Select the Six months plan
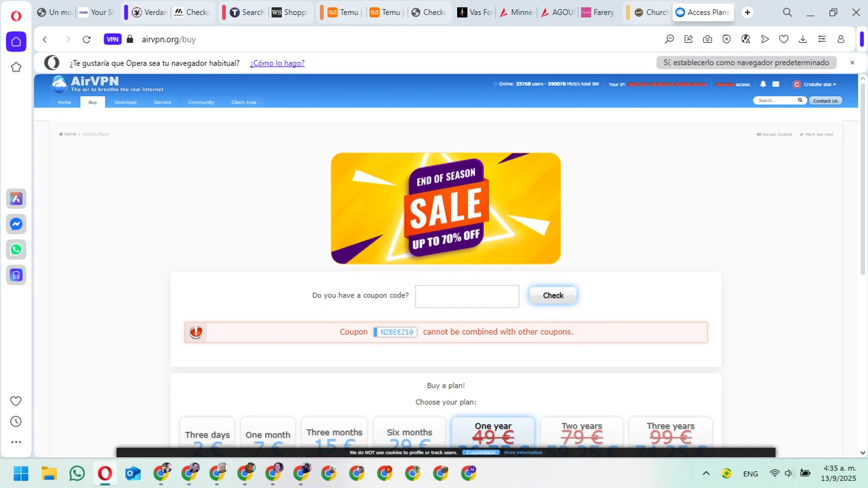Screen dimensions: 868x488 pyautogui.click(x=410, y=432)
